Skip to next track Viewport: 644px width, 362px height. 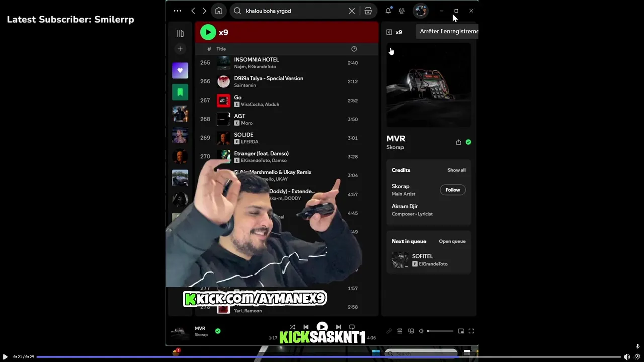coord(338,327)
